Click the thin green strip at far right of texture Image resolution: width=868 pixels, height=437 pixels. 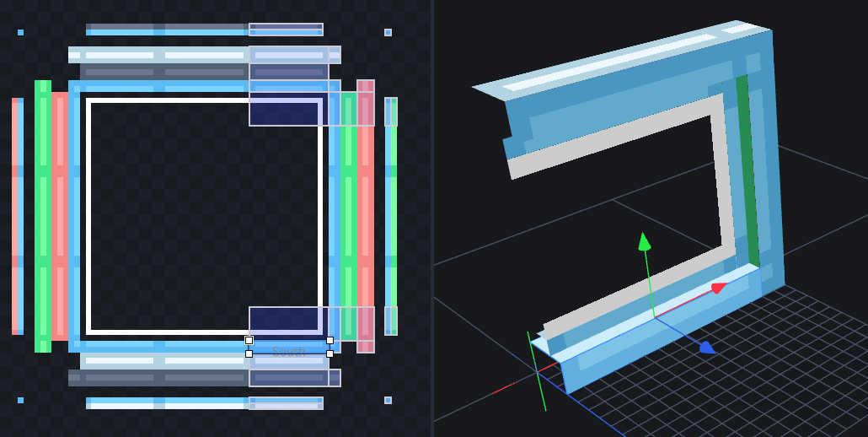pyautogui.click(x=391, y=216)
